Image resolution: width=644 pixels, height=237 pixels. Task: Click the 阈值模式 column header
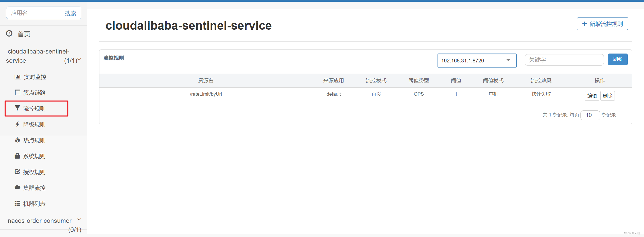point(493,80)
